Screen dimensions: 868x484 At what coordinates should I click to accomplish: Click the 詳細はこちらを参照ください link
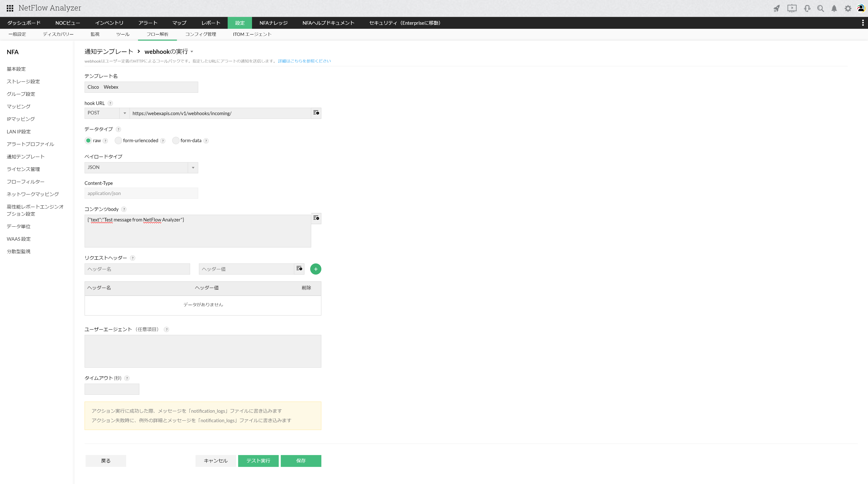[304, 61]
